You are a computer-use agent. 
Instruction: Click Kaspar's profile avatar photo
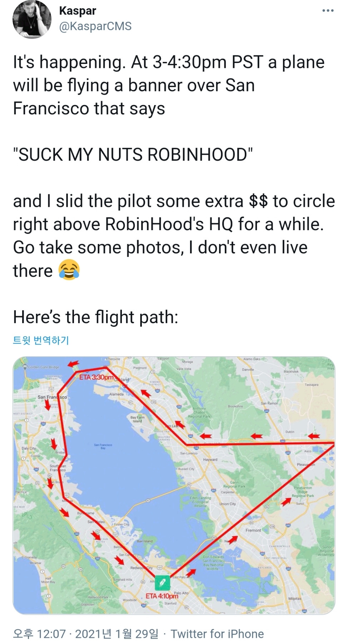tap(32, 19)
